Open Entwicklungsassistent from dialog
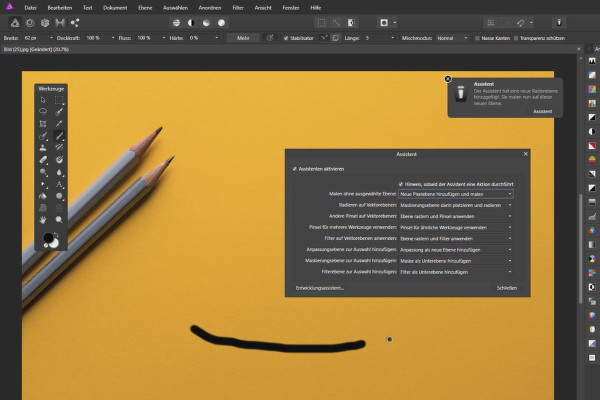The width and height of the screenshot is (600, 400). tap(320, 288)
